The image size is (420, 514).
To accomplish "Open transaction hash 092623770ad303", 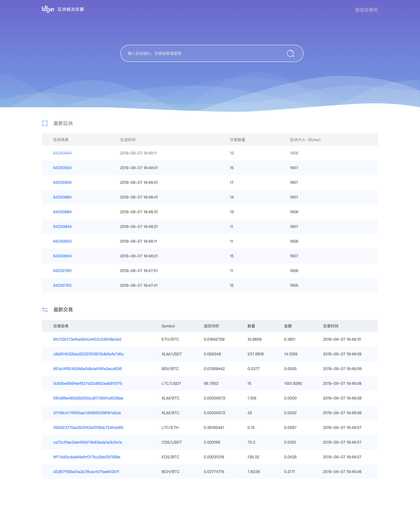I will (x=88, y=428).
